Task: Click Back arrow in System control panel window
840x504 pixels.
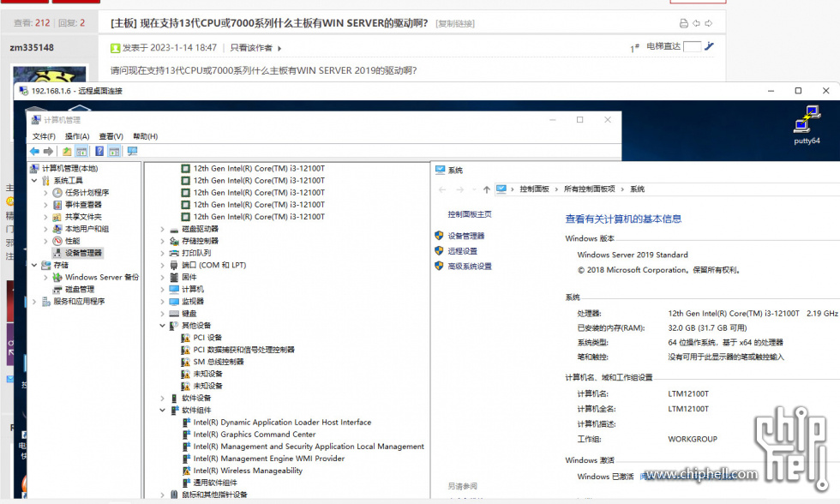Action: pos(442,189)
